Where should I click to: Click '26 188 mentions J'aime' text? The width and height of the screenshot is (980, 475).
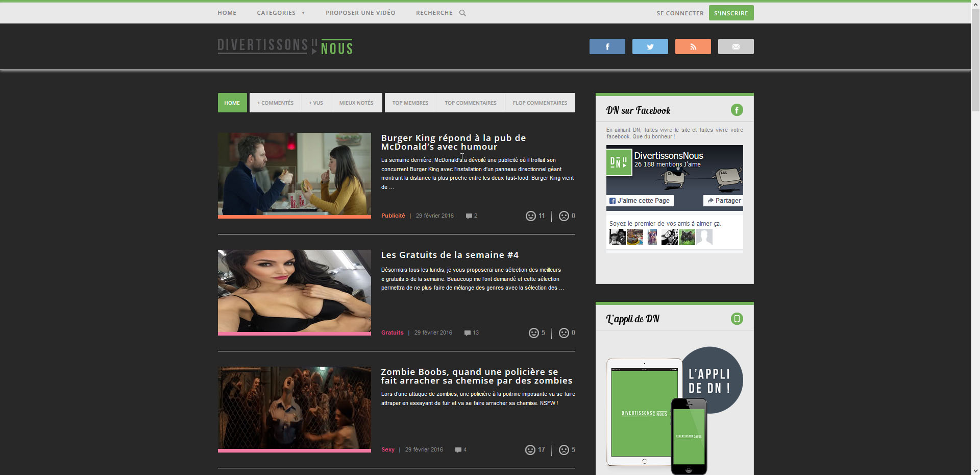[668, 164]
